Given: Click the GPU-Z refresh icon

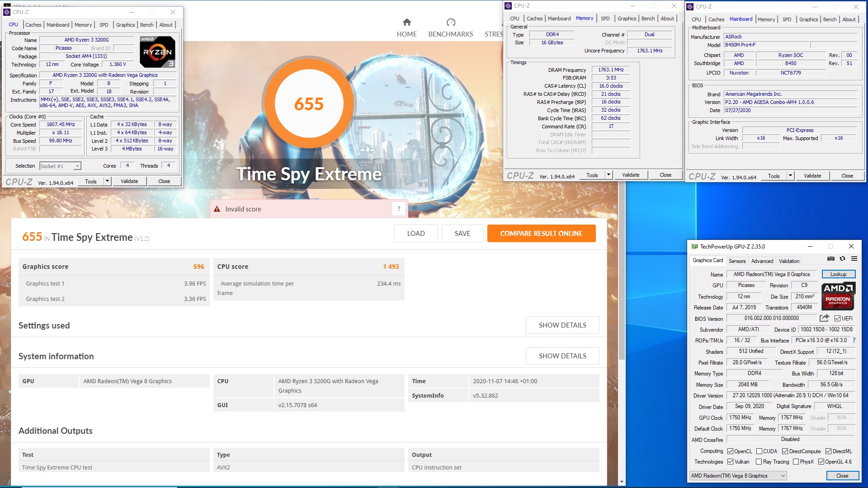Looking at the screenshot, I should (x=843, y=259).
